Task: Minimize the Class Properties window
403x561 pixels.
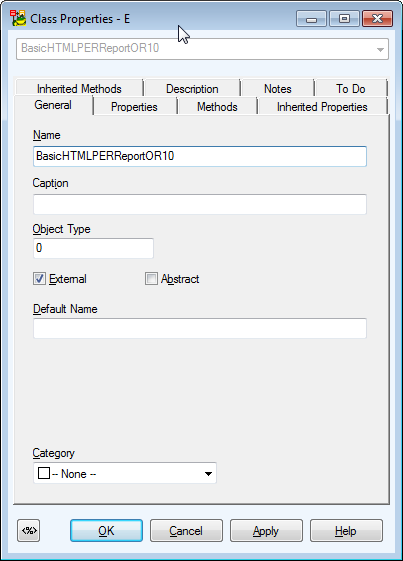Action: pos(311,19)
